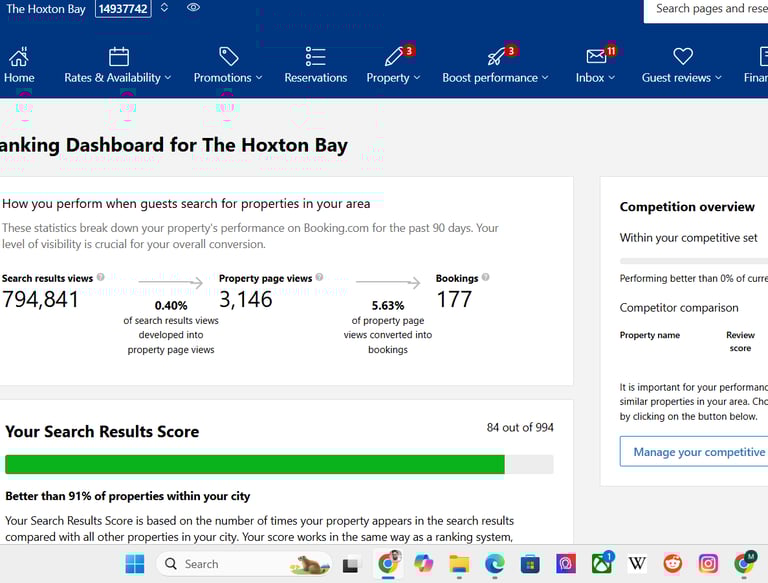The width and height of the screenshot is (768, 583).
Task: Click the 'Review score' column header
Action: click(x=740, y=341)
